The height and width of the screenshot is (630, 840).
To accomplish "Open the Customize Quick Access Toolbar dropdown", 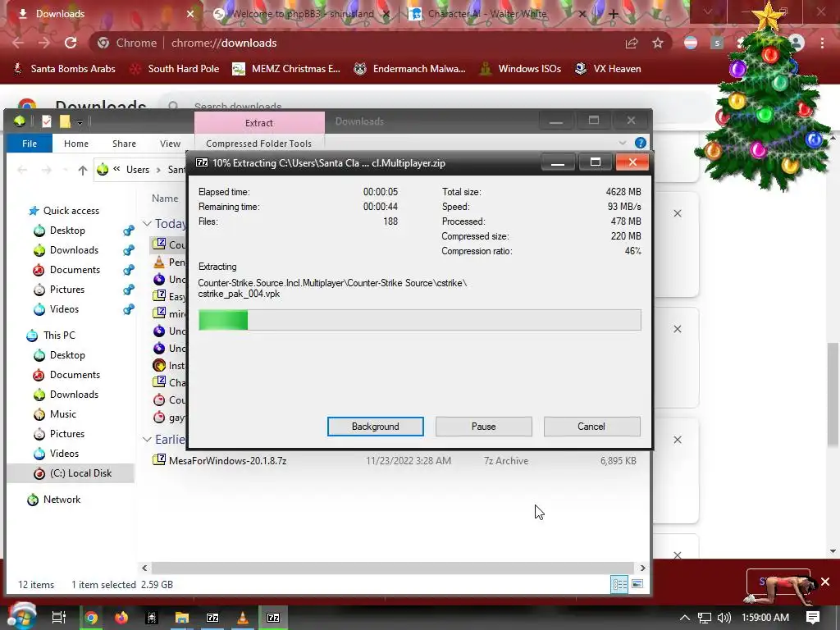I will coord(80,122).
